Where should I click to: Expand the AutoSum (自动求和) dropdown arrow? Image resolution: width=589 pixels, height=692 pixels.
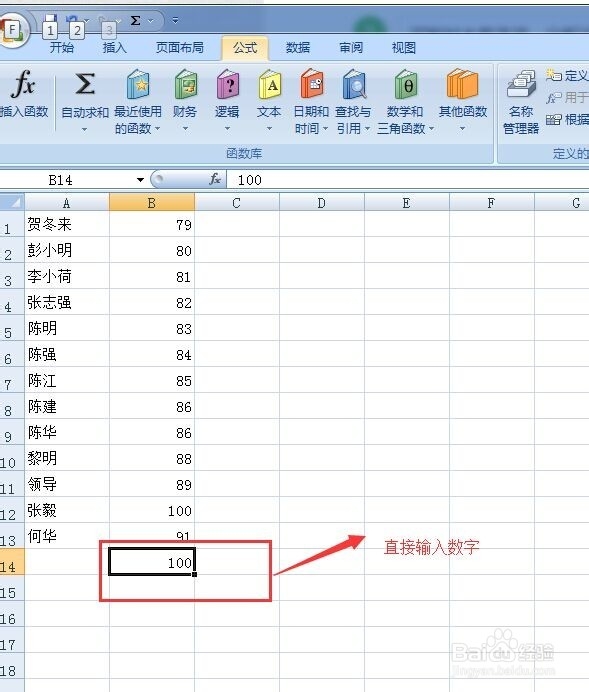[84, 129]
